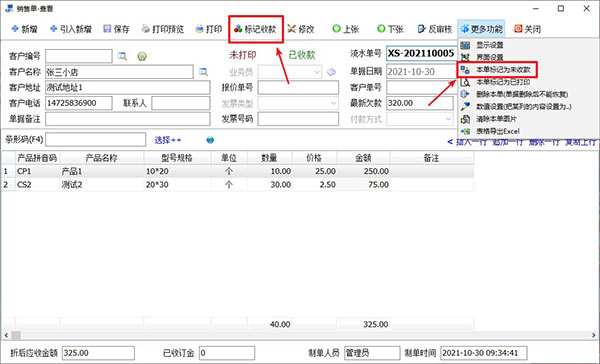600x364 pixels.
Task: Click 标记收款 mark payment button
Action: (x=255, y=29)
